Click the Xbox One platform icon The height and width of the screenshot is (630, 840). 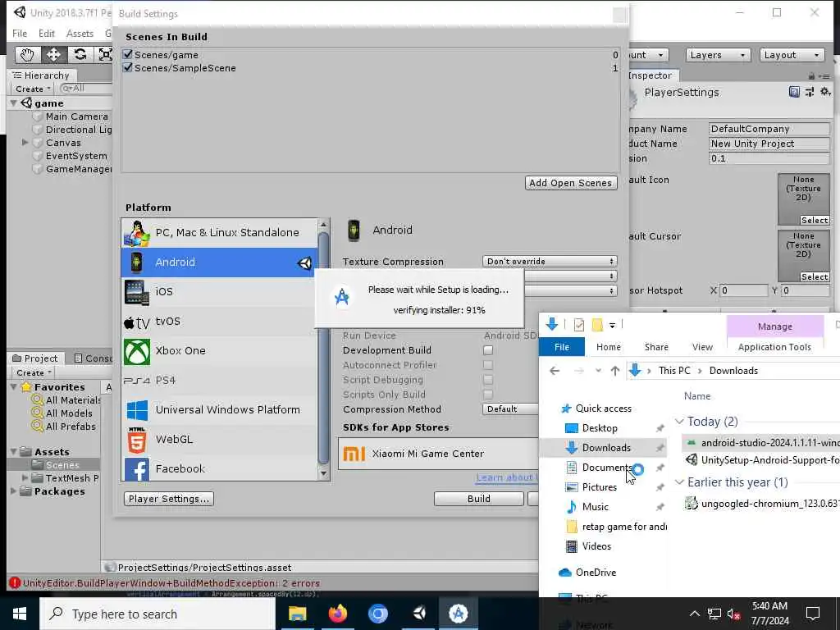[x=137, y=351]
